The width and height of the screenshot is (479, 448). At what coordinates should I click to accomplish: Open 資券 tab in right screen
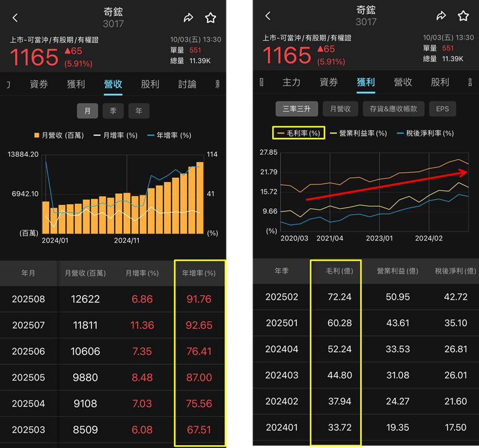click(329, 82)
